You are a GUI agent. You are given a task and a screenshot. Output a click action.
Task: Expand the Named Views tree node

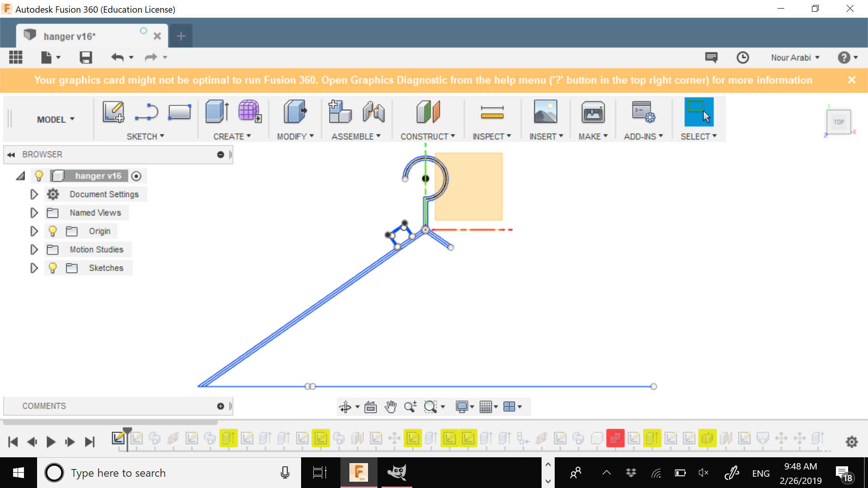pos(34,213)
